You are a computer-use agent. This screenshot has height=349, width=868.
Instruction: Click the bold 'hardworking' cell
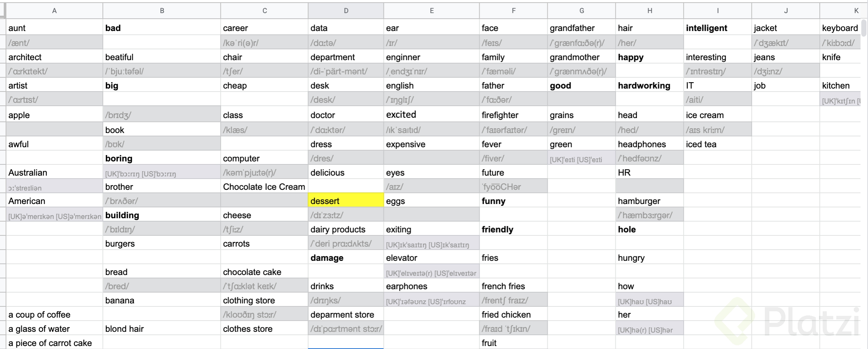click(x=649, y=86)
